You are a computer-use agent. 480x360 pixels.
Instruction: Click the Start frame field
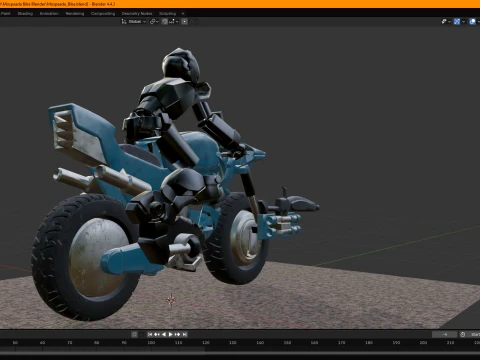click(474, 334)
